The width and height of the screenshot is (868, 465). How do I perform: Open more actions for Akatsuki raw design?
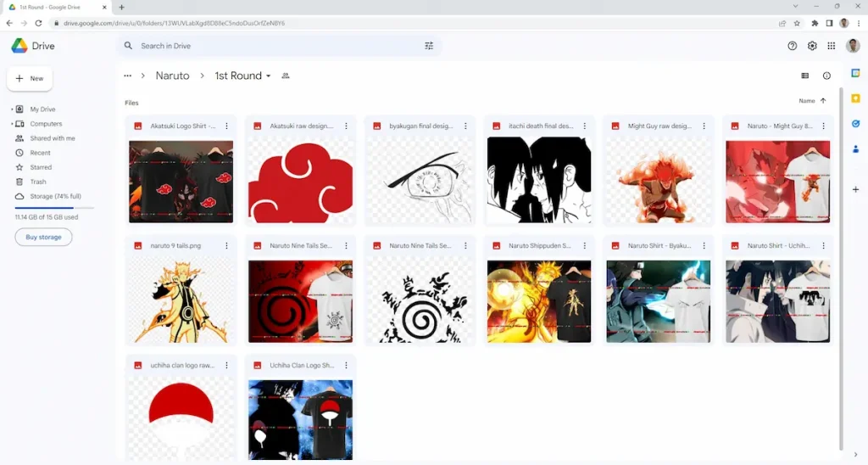346,126
